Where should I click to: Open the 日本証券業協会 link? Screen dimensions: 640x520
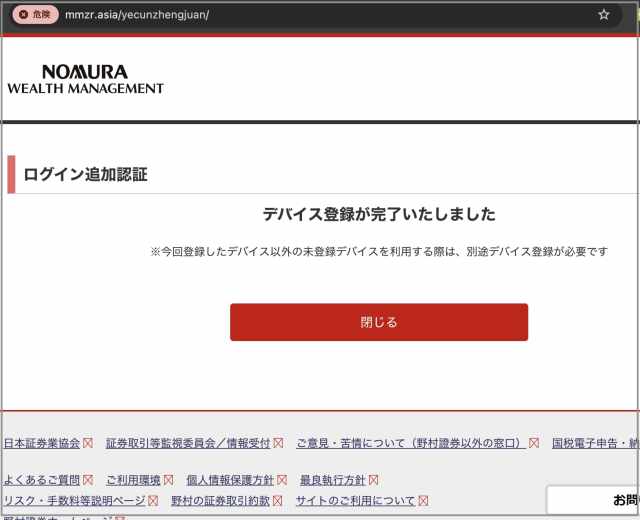42,443
